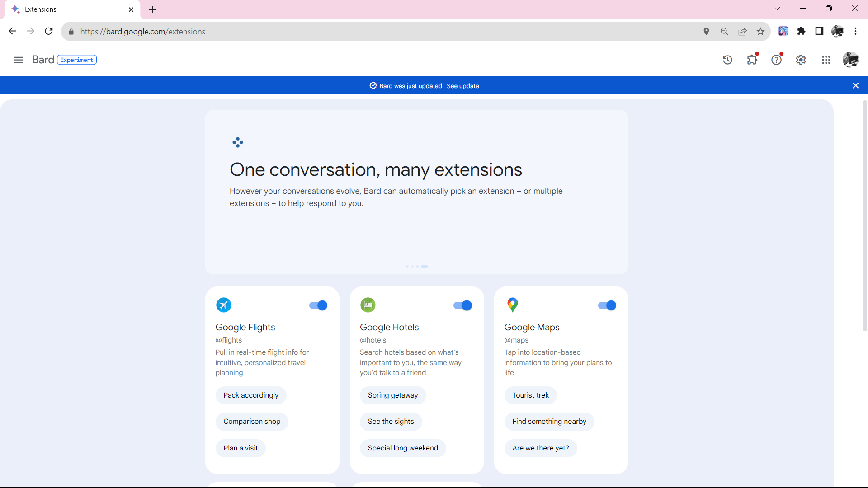Image resolution: width=868 pixels, height=488 pixels.
Task: Click the Chrome location bar icon
Action: (x=706, y=31)
